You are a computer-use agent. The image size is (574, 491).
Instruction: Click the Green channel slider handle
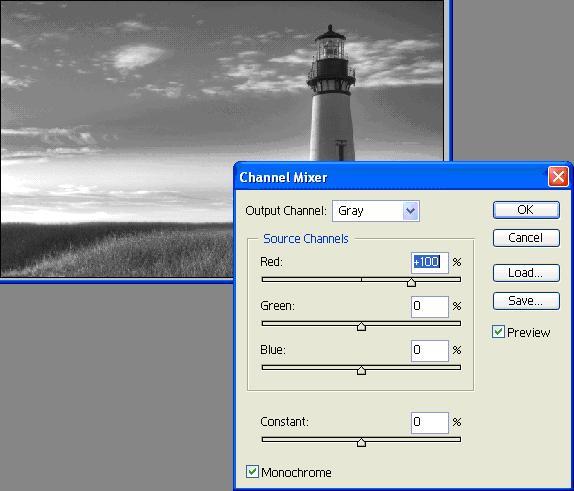click(361, 326)
